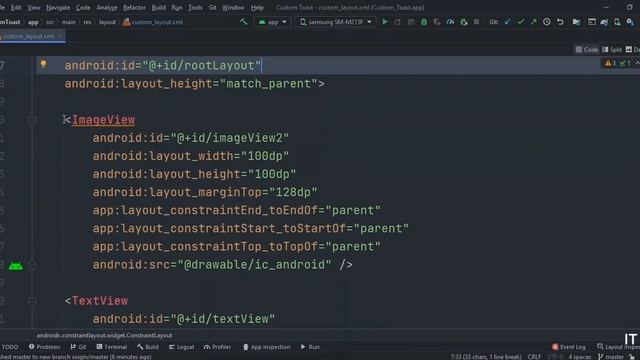Open the Analyze menu
640x360 pixels.
[107, 7]
